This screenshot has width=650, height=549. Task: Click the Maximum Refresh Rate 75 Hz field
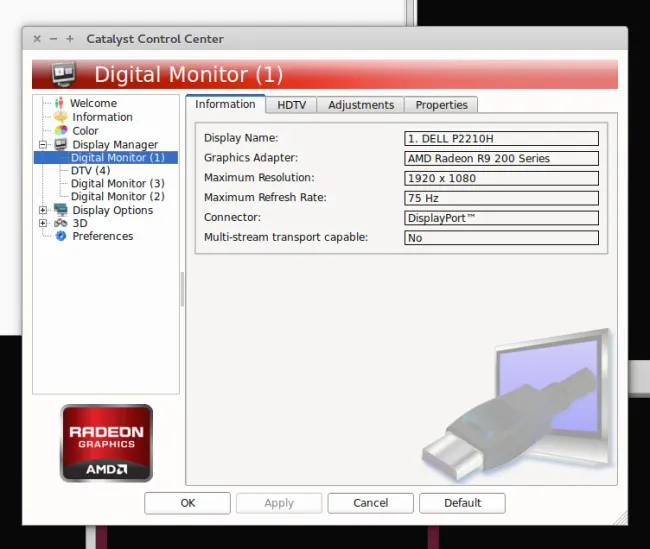[x=501, y=198]
